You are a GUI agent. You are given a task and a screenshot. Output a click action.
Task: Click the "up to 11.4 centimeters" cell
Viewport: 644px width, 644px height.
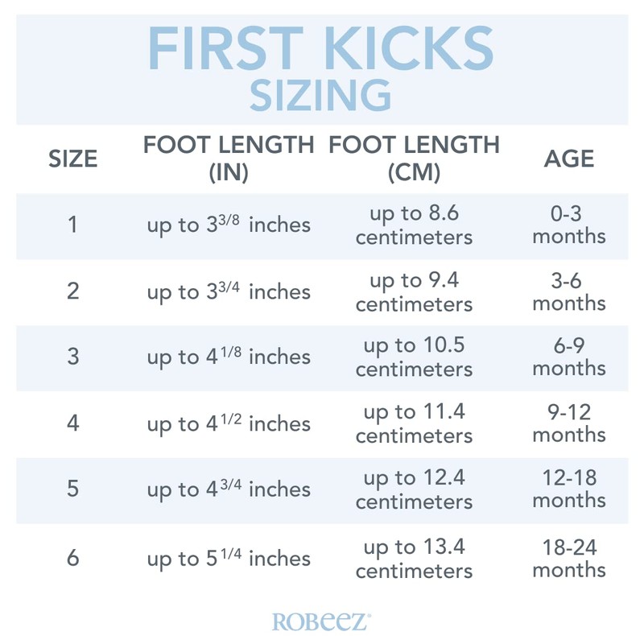pos(414,423)
